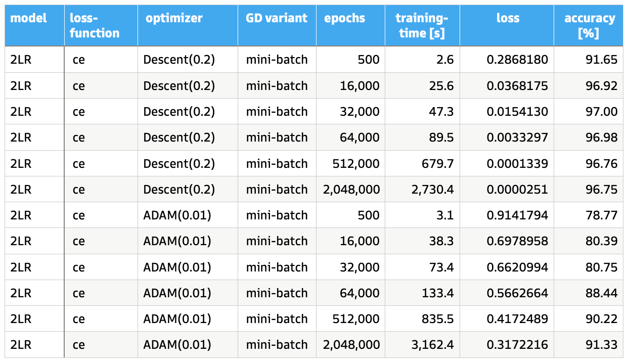Select the 'training-time [s]' header cell
Screen dimensions: 631x364
(x=421, y=26)
